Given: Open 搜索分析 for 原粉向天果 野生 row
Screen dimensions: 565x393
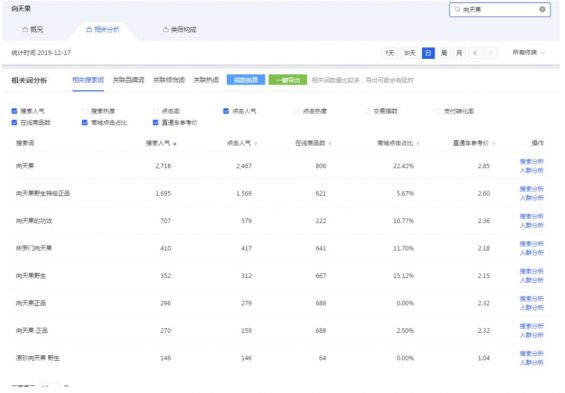Looking at the screenshot, I should pos(531,353).
